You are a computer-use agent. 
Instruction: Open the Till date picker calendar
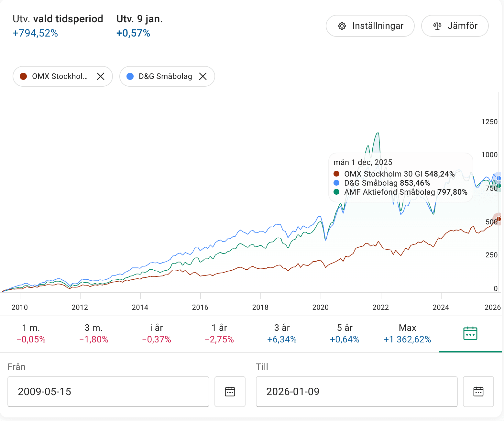pos(478,392)
